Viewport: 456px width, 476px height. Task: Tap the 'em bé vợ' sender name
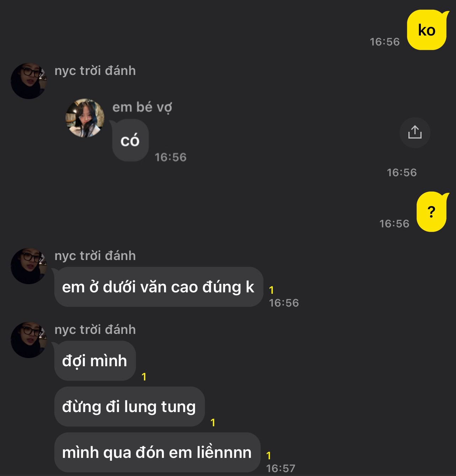point(142,107)
